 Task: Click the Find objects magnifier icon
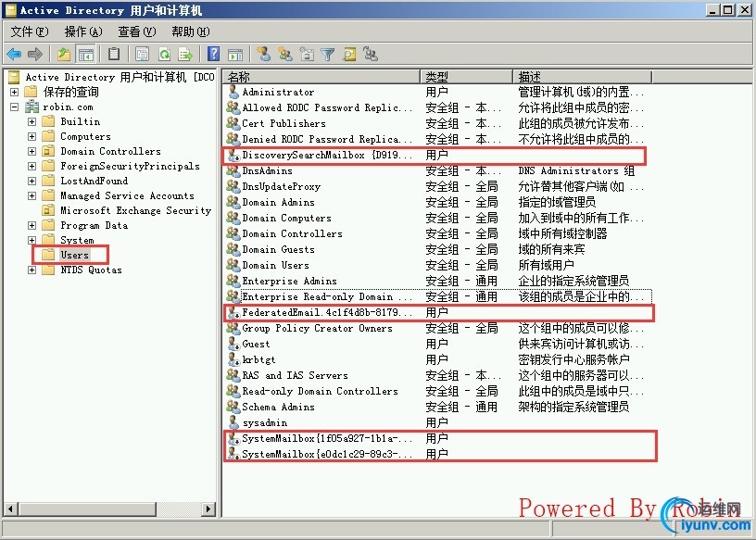click(x=349, y=54)
